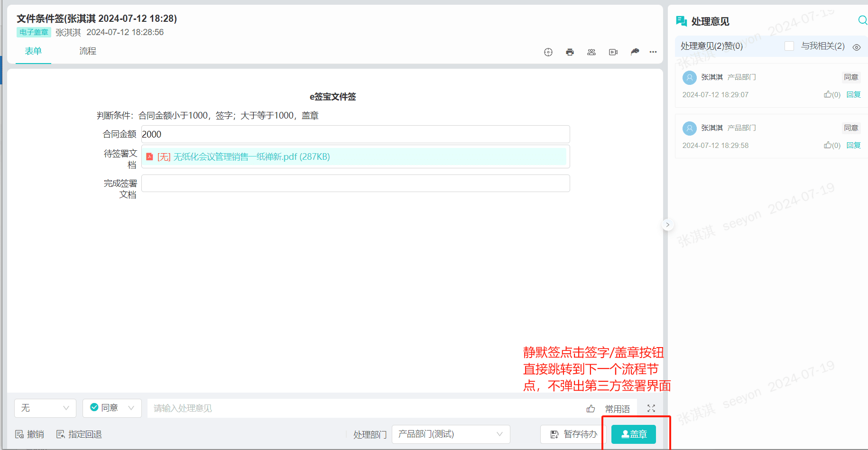Expand the opinion box to fullscreen
868x450 pixels.
(651, 408)
